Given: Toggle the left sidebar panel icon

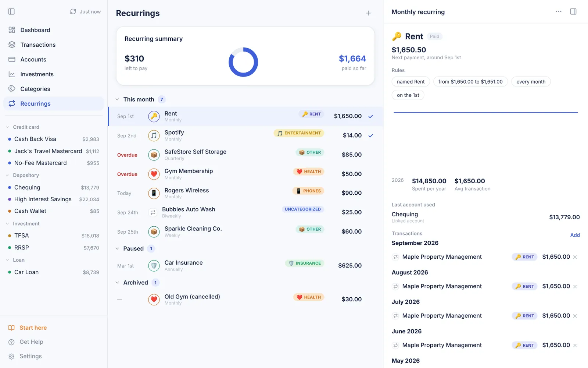Looking at the screenshot, I should point(11,11).
